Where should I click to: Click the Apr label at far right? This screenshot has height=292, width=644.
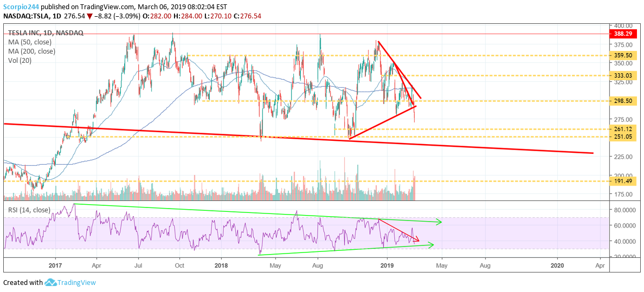point(600,265)
